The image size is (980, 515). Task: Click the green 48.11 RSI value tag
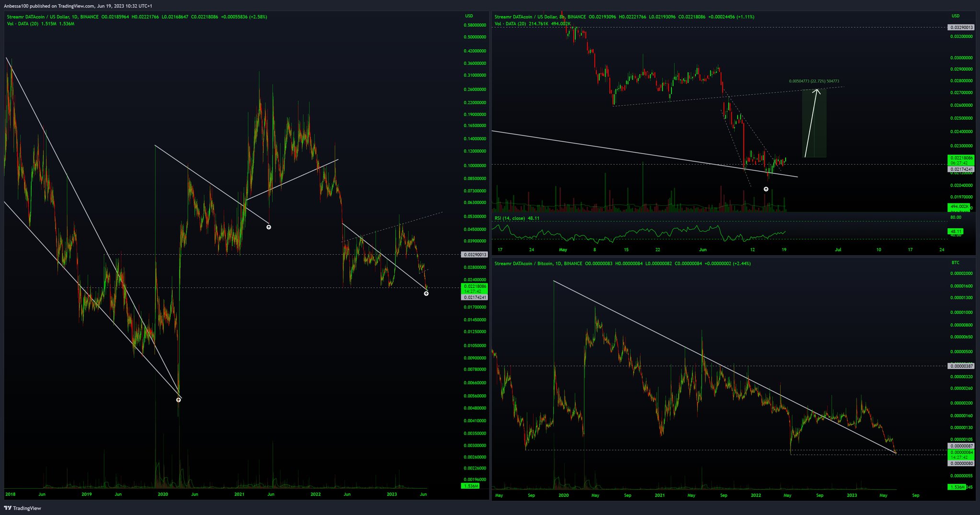tap(956, 232)
